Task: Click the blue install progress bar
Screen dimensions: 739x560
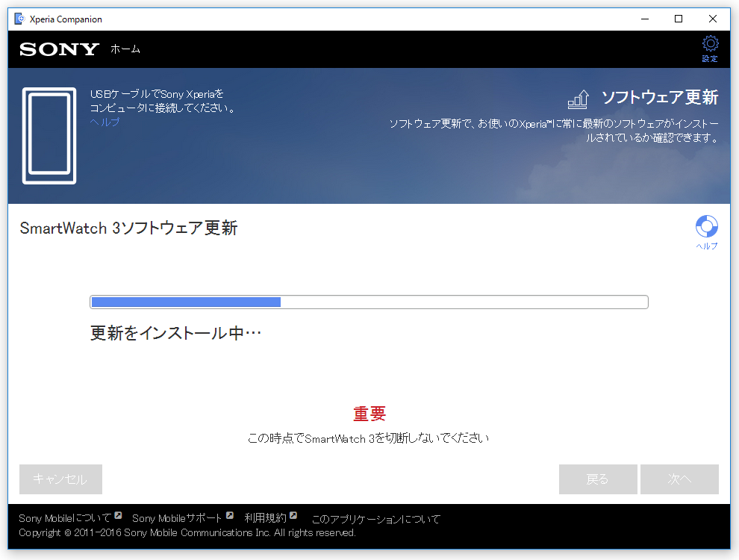Action: click(x=369, y=302)
